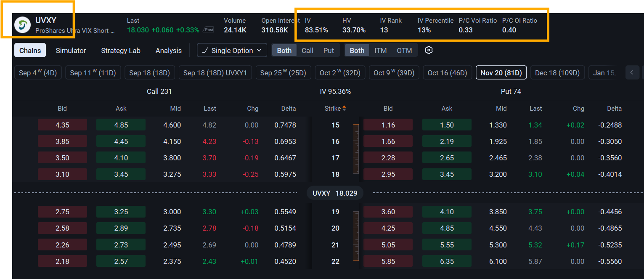Switch to the Simulator tab
This screenshot has height=279, width=644.
coord(71,50)
